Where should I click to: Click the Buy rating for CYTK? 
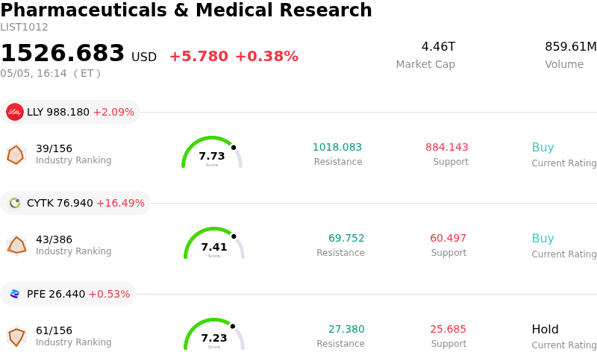point(543,239)
